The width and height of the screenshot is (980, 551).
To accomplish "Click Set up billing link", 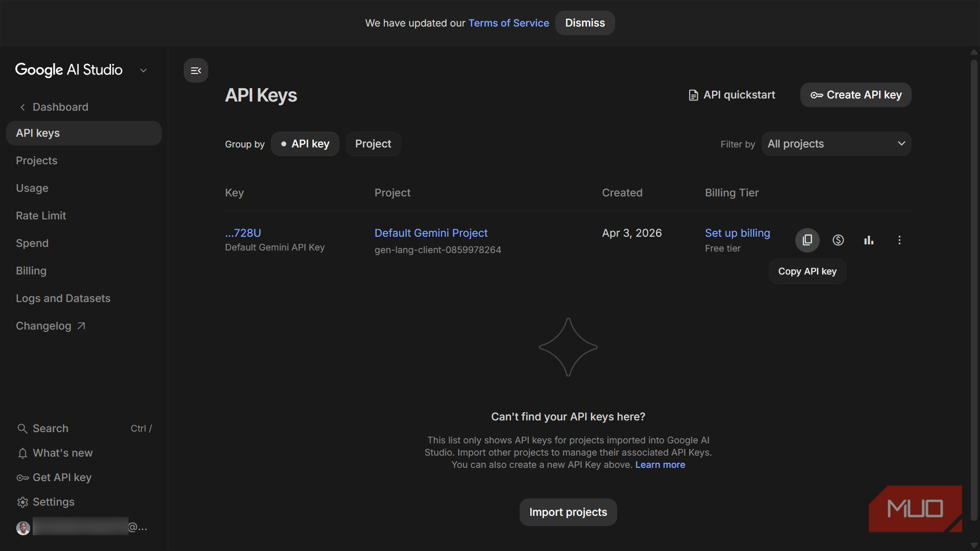I will (737, 233).
